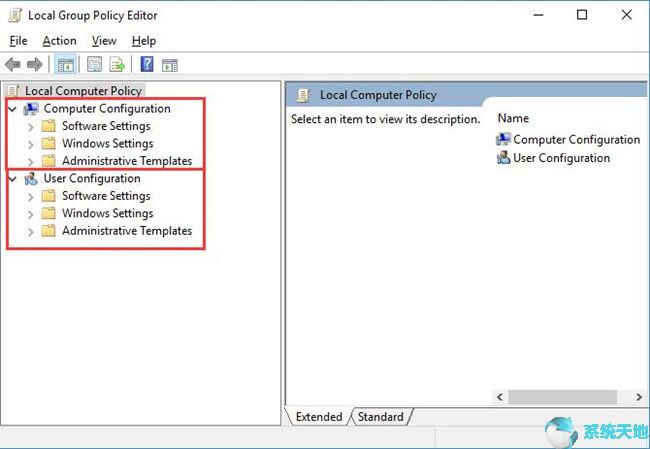Collapse the Computer Configuration node
The image size is (650, 449).
coord(13,109)
